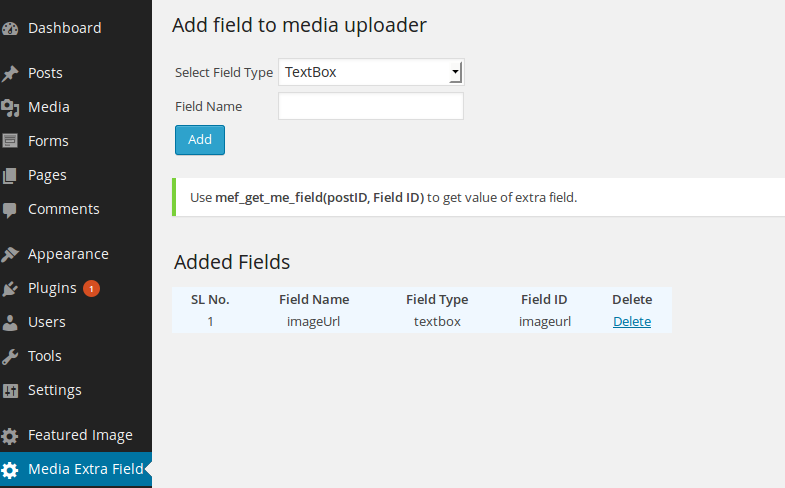
Task: Click the Forms sidebar icon
Action: [10, 141]
